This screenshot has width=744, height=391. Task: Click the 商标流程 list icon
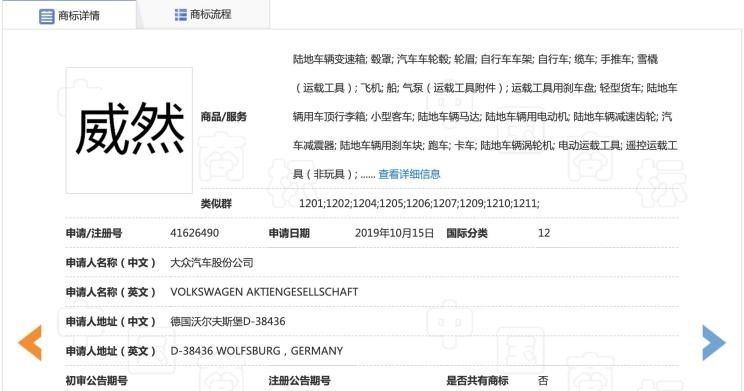click(x=181, y=15)
